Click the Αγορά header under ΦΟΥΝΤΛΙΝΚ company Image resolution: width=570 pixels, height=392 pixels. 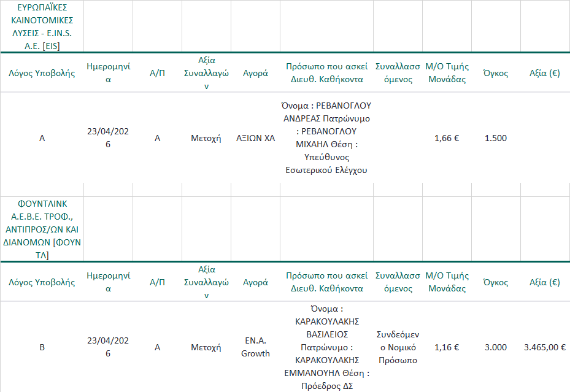256,282
